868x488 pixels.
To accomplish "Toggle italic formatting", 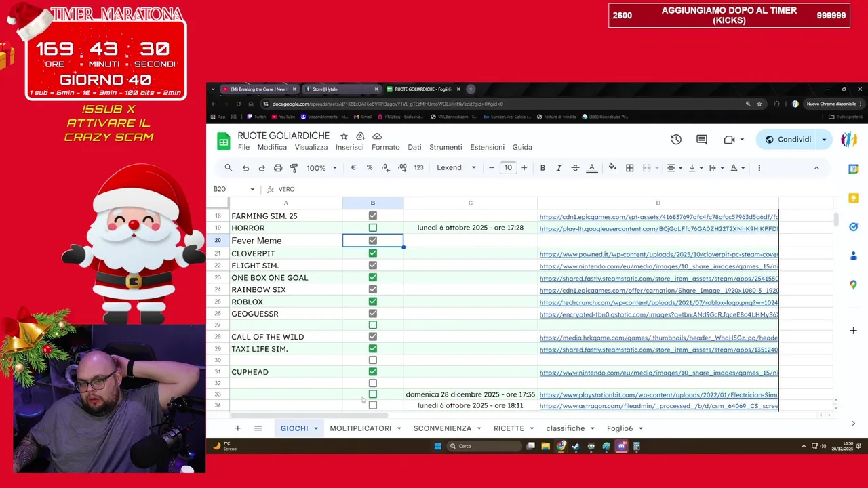I will tap(559, 168).
